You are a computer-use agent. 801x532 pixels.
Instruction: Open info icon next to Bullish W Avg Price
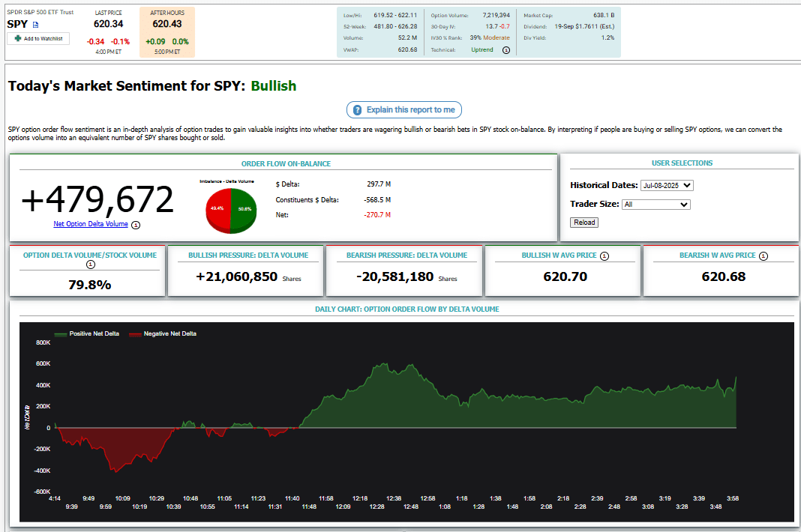(604, 256)
